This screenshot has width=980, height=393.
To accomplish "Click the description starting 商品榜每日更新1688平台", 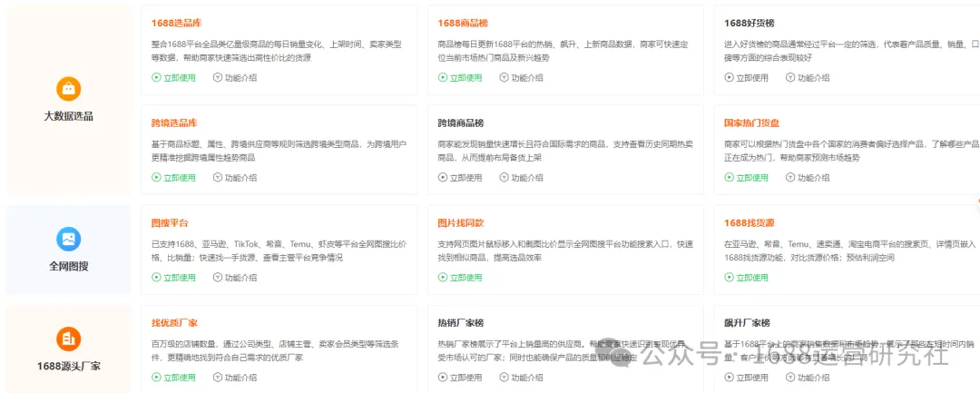I will click(x=563, y=51).
